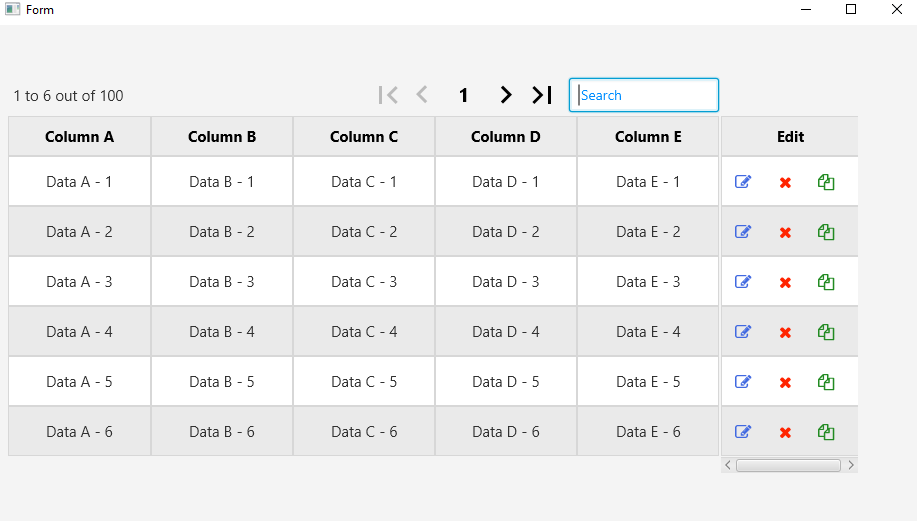This screenshot has width=917, height=521.
Task: Click the horizontal scrollbar left arrow
Action: (728, 465)
